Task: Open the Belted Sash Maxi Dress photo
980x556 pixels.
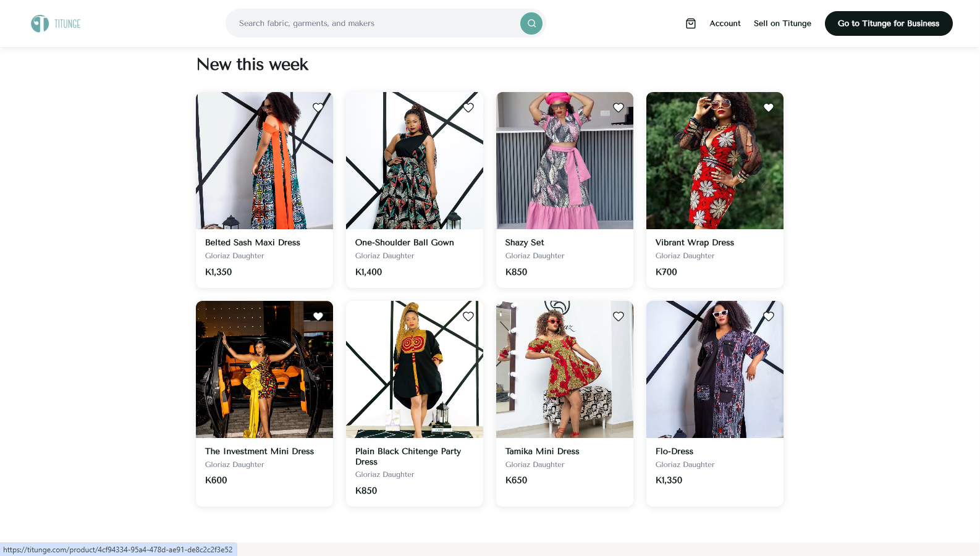Action: click(x=264, y=161)
